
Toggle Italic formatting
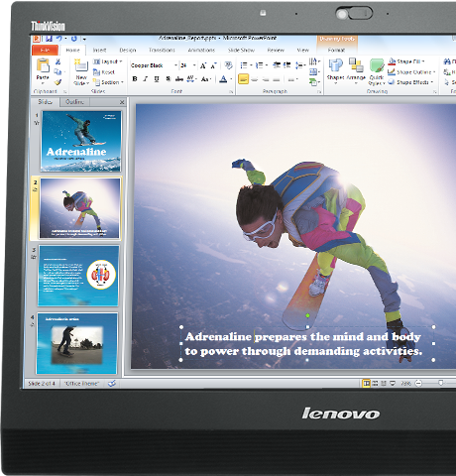[x=146, y=79]
